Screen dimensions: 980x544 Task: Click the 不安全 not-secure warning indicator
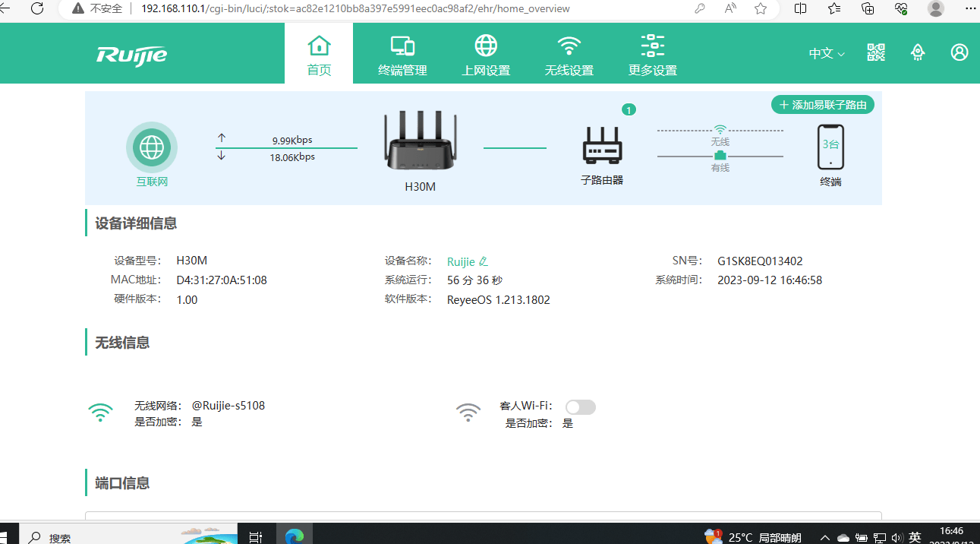[97, 9]
